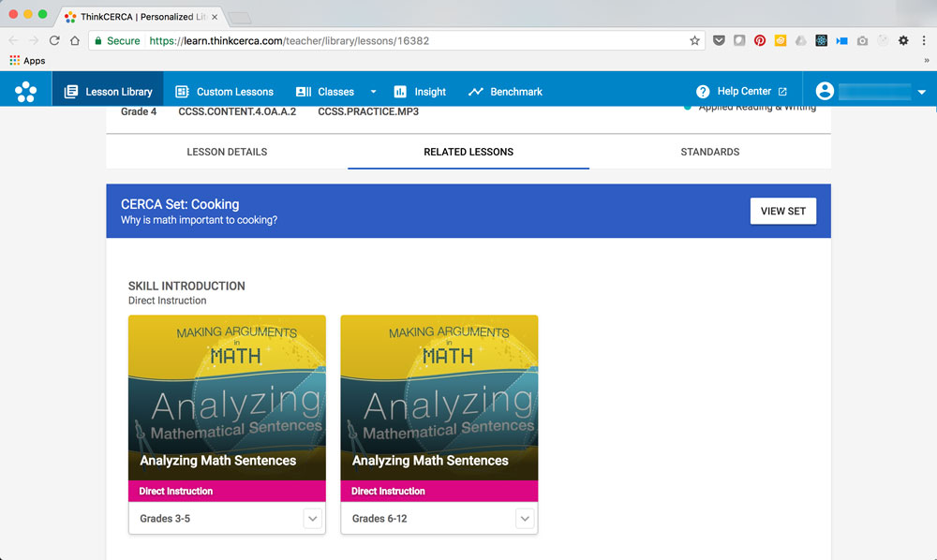The width and height of the screenshot is (937, 560).
Task: Click the browser back arrow
Action: tap(13, 40)
